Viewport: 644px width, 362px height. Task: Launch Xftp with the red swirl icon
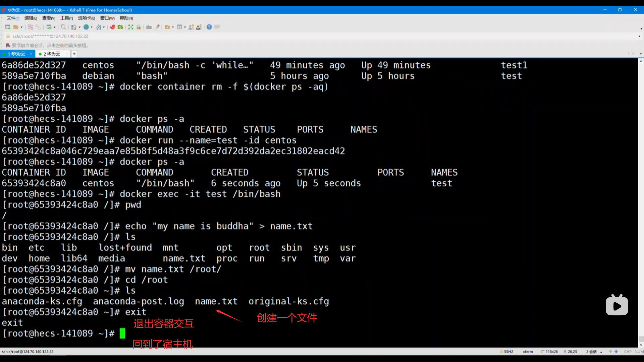click(x=113, y=27)
